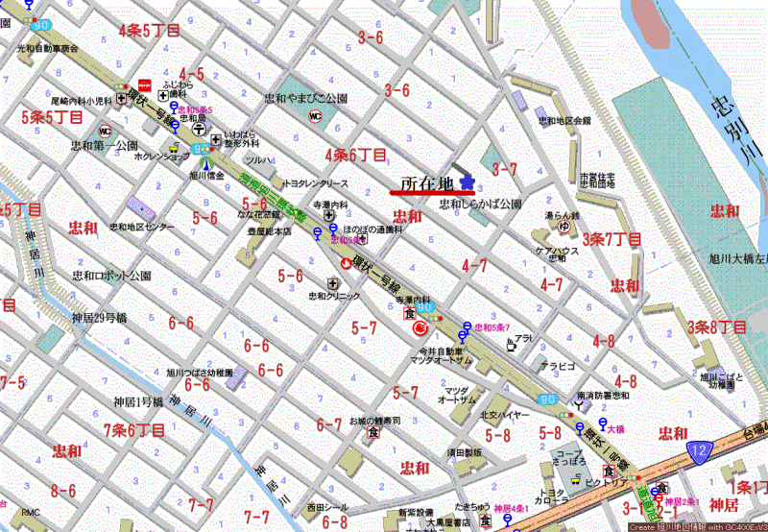Click restaurant 食 icon above ビクトリア
The image size is (768, 532).
(x=609, y=472)
